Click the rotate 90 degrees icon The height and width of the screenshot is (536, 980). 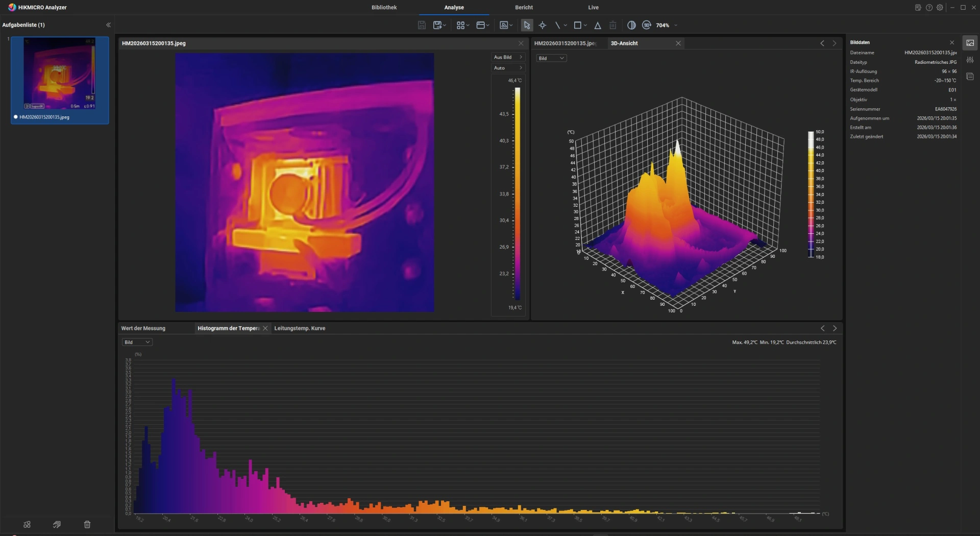pyautogui.click(x=647, y=25)
